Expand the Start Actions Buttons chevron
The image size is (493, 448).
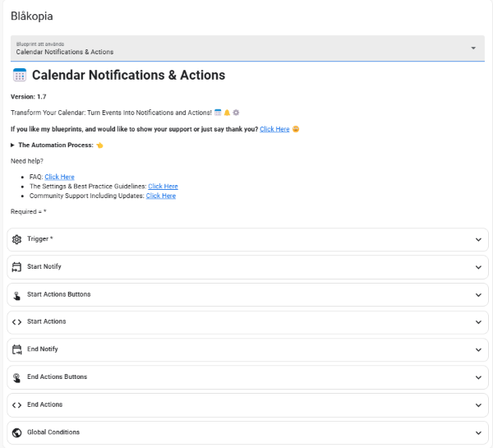pyautogui.click(x=478, y=295)
